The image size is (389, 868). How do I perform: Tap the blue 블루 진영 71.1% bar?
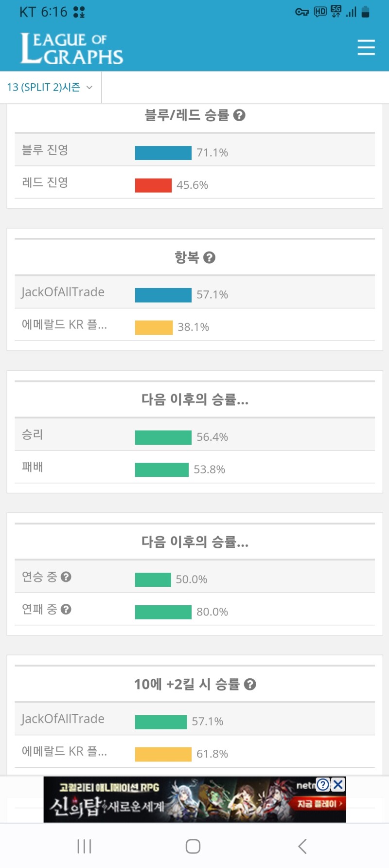(x=163, y=153)
